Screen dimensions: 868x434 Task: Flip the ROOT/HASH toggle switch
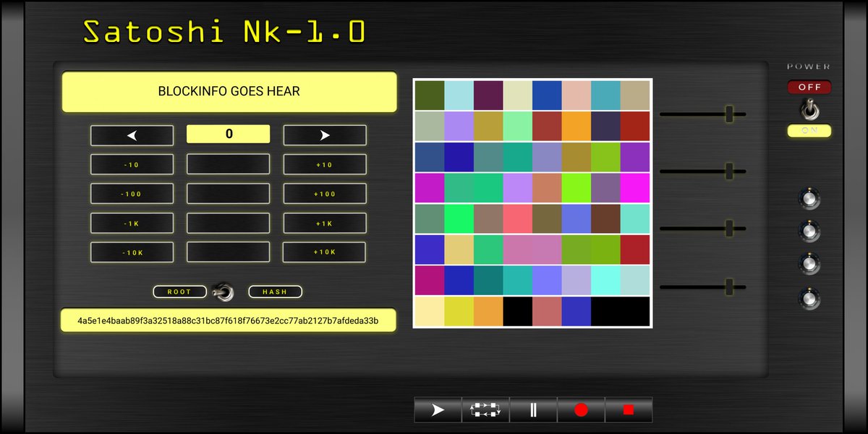pyautogui.click(x=226, y=291)
